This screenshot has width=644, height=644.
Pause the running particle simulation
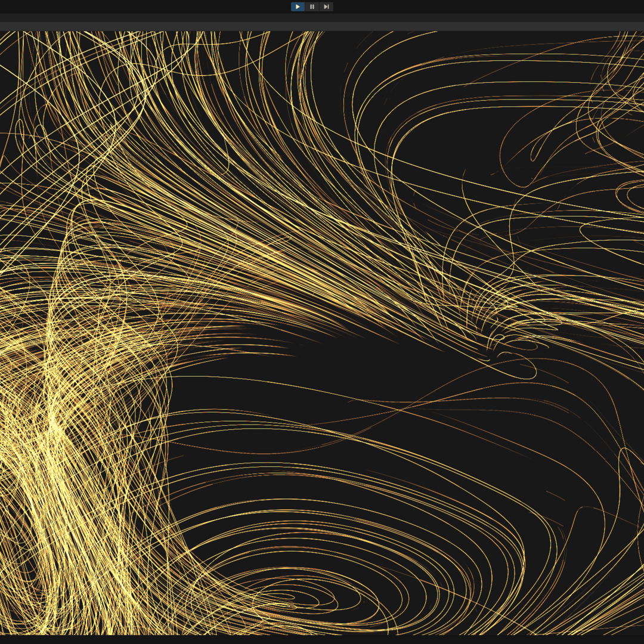(x=312, y=7)
